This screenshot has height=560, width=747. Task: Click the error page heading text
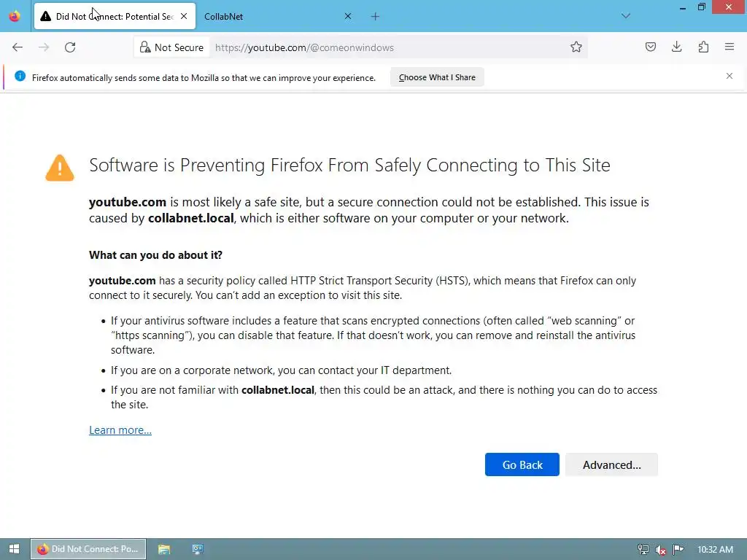(349, 166)
